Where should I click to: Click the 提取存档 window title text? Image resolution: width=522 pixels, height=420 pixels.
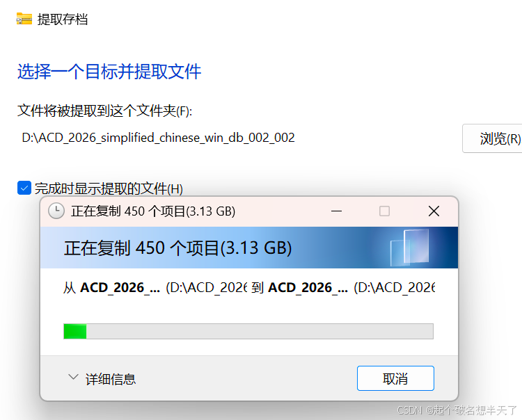click(x=63, y=19)
